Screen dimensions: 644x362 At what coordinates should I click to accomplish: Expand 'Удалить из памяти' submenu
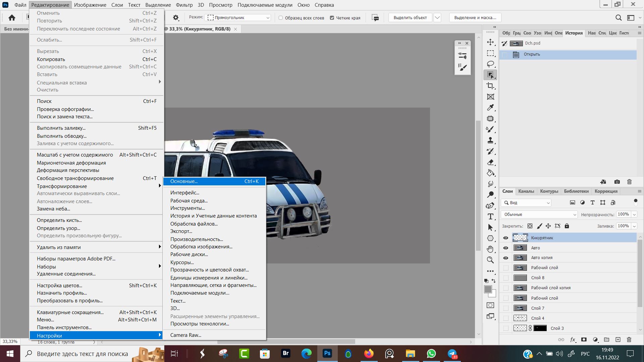tap(96, 247)
